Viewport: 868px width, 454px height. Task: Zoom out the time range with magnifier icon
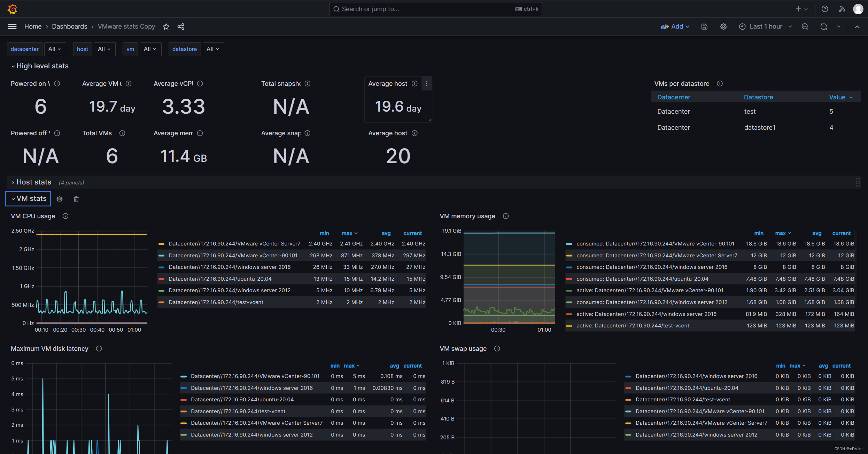(x=805, y=27)
